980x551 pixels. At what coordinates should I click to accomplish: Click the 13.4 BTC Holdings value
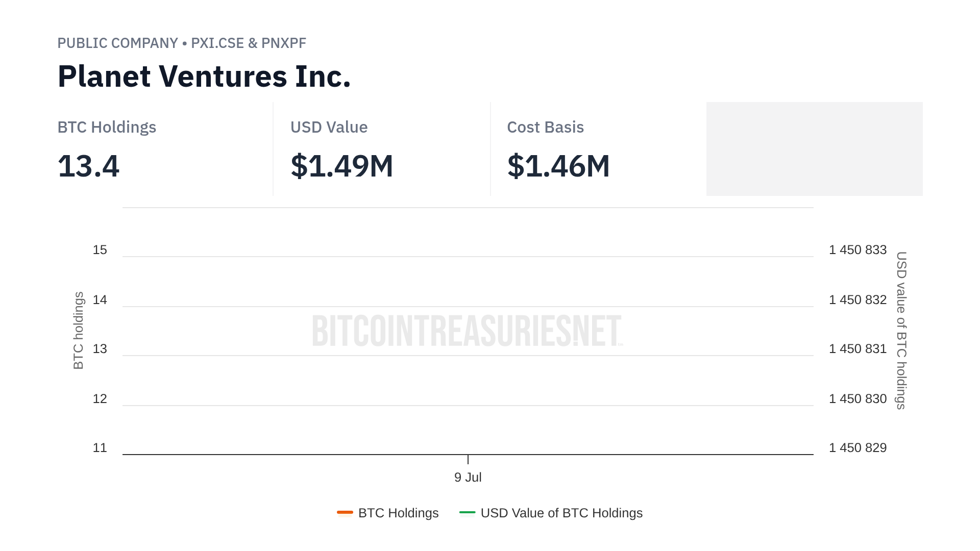coord(88,166)
